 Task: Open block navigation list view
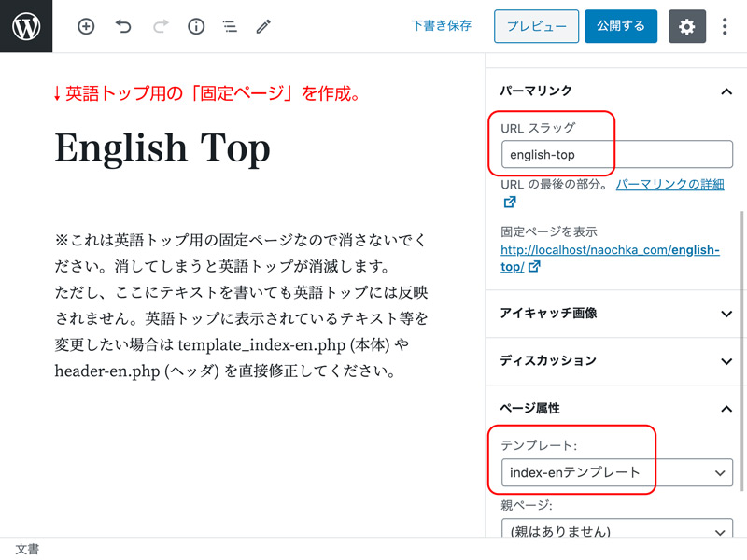[230, 27]
